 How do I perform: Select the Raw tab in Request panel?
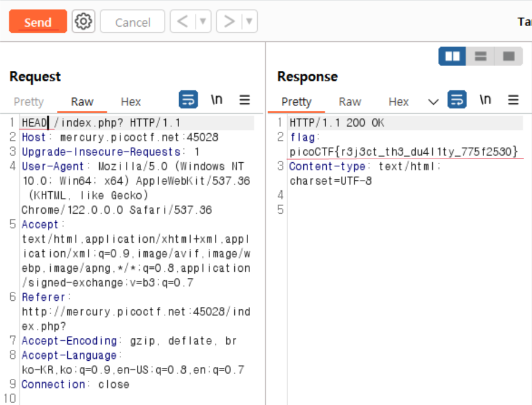[82, 102]
